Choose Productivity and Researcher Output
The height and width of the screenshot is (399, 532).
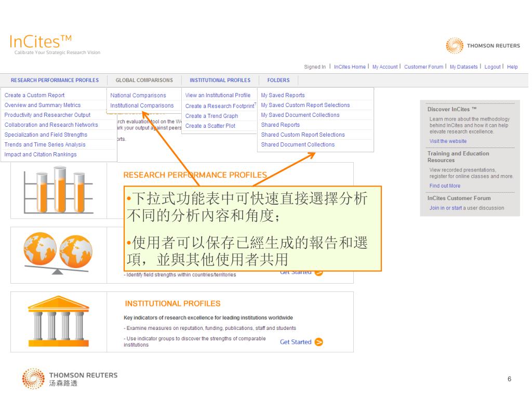47,115
